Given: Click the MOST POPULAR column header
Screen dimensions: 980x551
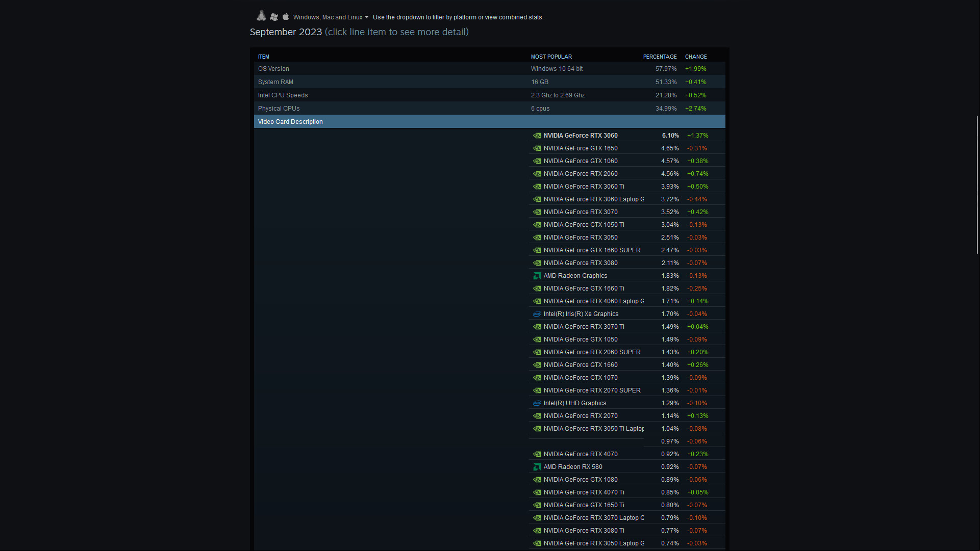Looking at the screenshot, I should point(551,57).
